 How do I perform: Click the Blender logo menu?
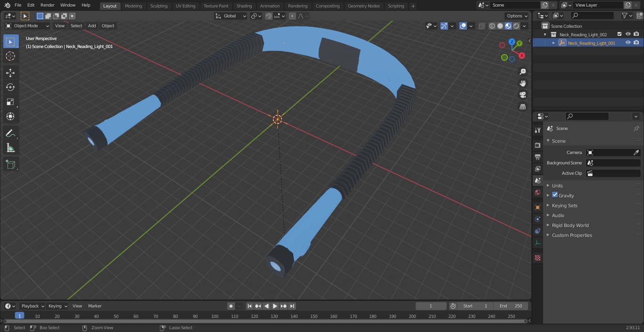[7, 5]
